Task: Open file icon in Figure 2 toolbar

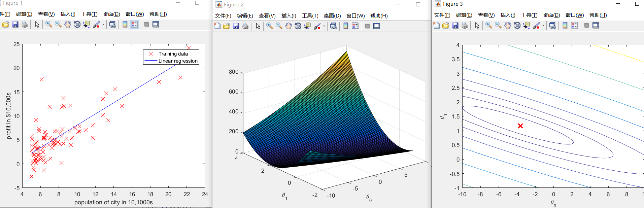Action: coord(227,26)
